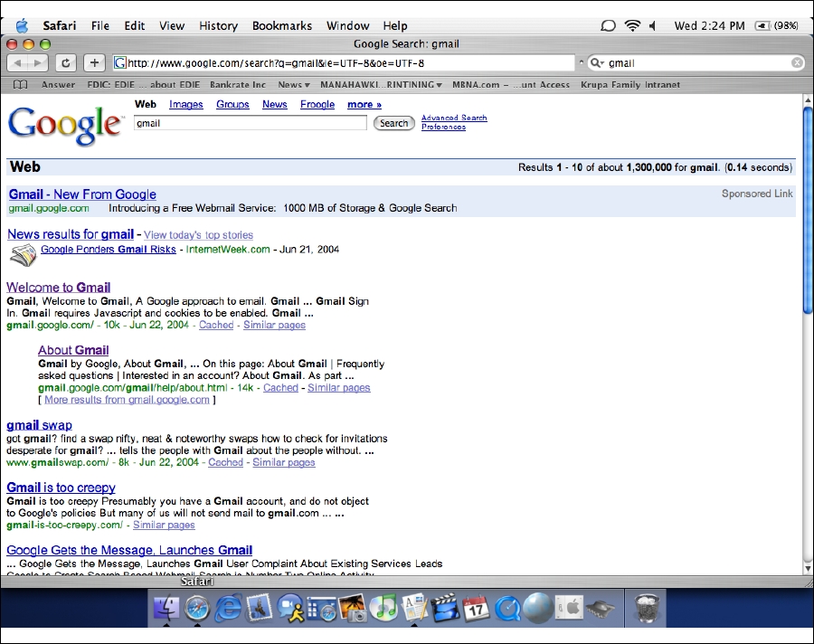Open System Preferences from the Dock
This screenshot has width=814, height=644.
[x=569, y=608]
